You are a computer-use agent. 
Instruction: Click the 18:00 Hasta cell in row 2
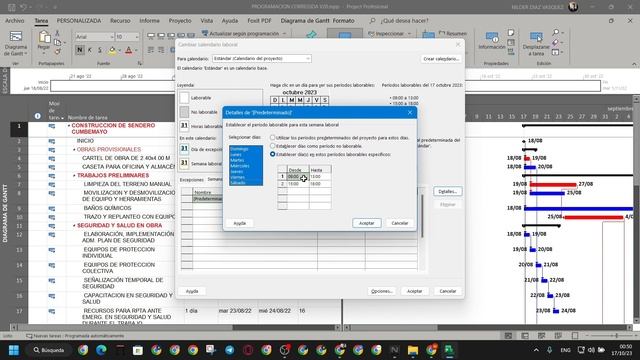(x=320, y=184)
